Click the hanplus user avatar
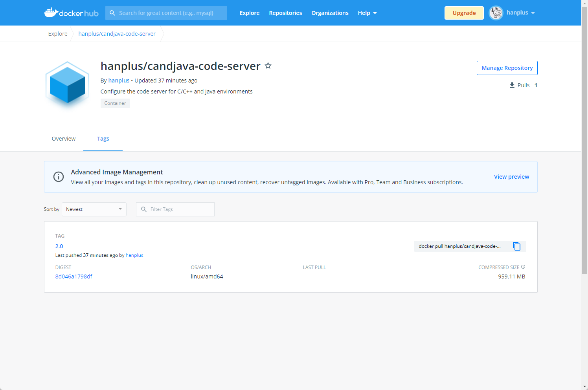 click(496, 13)
